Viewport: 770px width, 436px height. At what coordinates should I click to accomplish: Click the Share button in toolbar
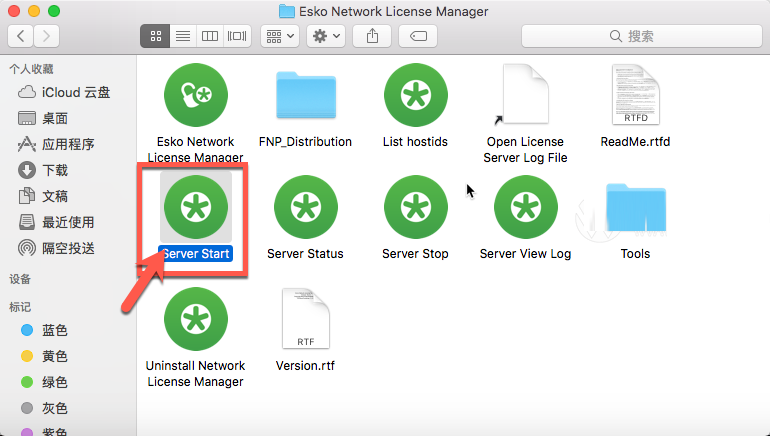372,36
